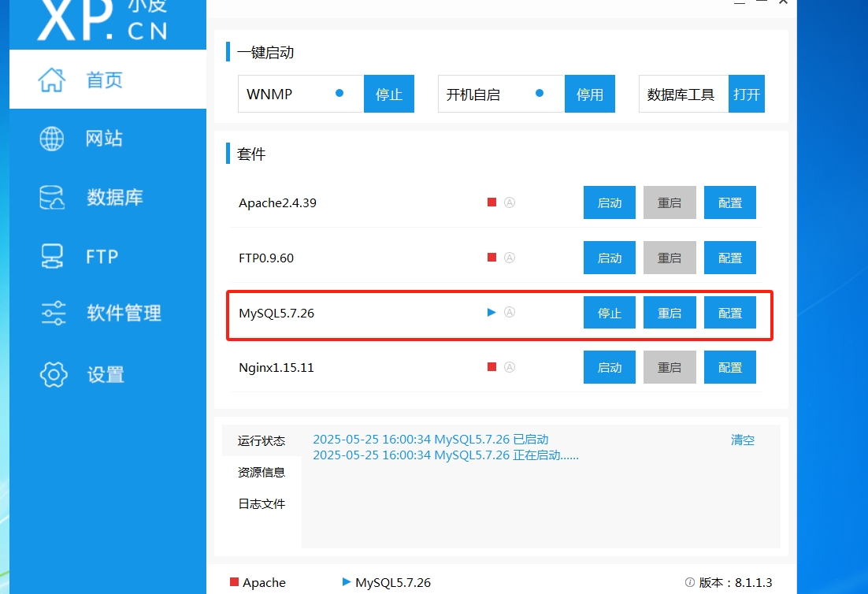The height and width of the screenshot is (594, 868).
Task: Open 配置 for FTP0.9.60
Action: click(x=729, y=258)
